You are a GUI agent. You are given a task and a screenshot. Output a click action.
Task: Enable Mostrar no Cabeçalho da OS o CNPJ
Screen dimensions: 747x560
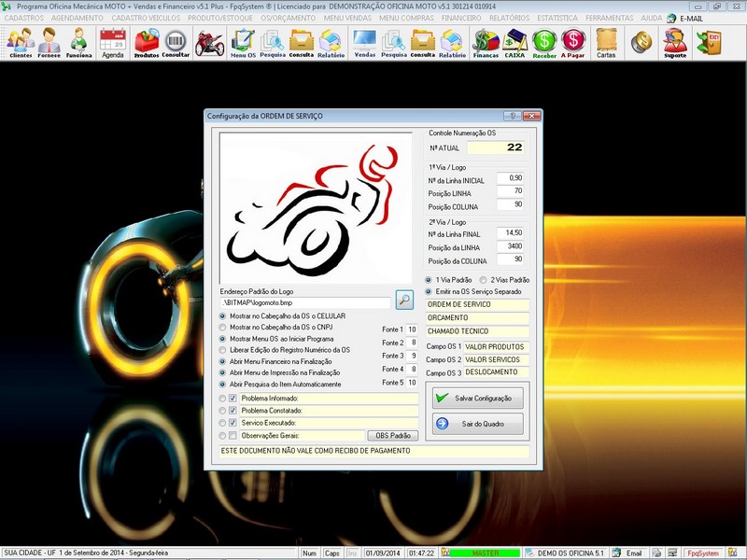pyautogui.click(x=223, y=328)
